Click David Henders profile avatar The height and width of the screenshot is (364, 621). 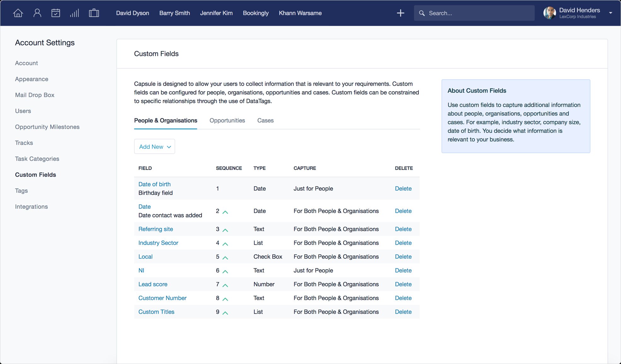click(549, 13)
